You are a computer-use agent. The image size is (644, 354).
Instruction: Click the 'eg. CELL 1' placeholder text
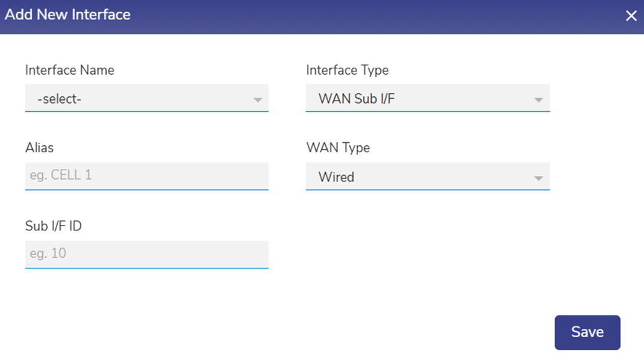coord(61,175)
